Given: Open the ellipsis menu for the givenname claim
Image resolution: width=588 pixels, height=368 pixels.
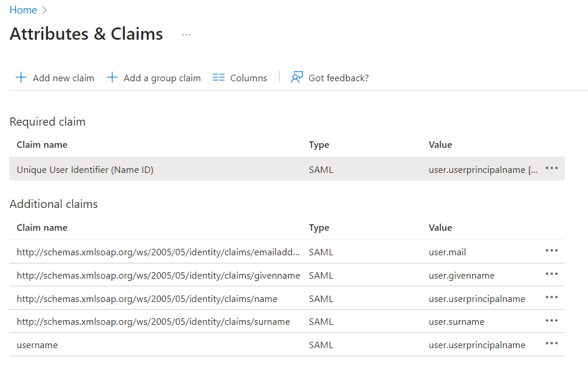Looking at the screenshot, I should [x=551, y=274].
